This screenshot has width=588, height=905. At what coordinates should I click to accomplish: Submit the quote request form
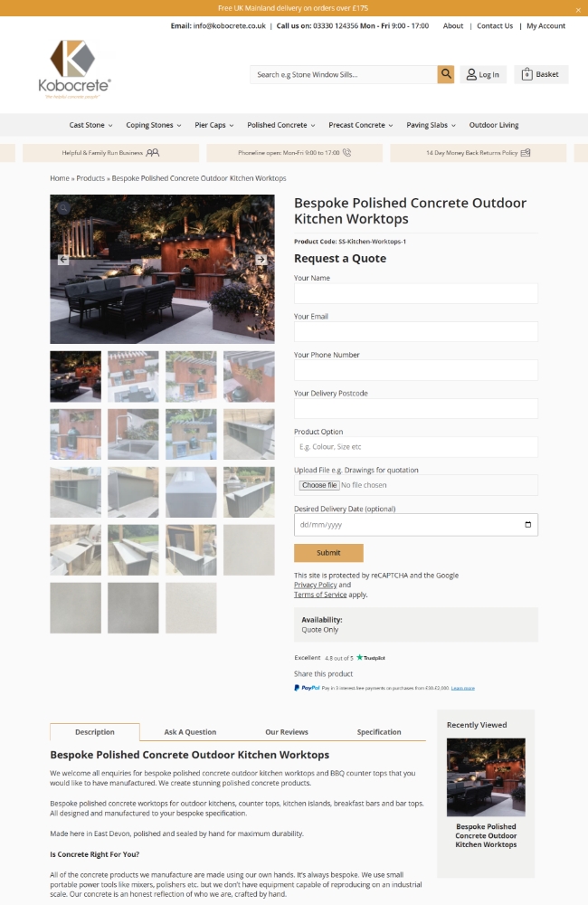click(328, 553)
